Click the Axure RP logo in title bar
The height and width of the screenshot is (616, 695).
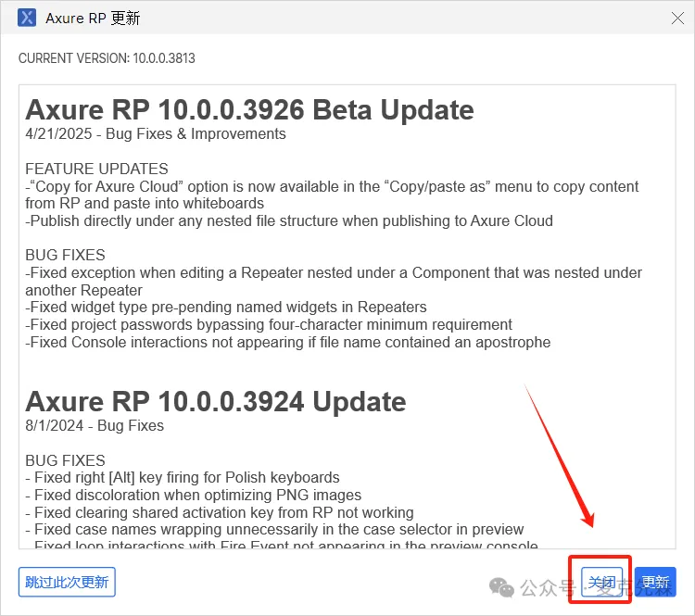coord(27,18)
